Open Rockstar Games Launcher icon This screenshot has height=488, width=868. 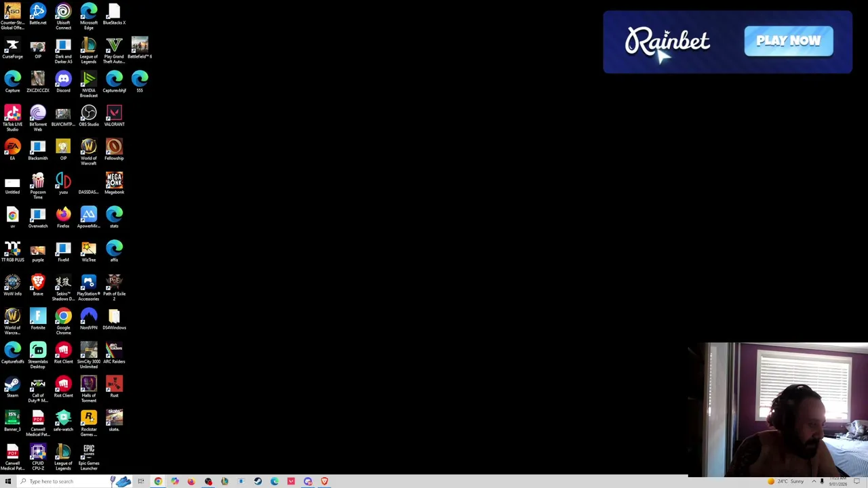pyautogui.click(x=89, y=423)
